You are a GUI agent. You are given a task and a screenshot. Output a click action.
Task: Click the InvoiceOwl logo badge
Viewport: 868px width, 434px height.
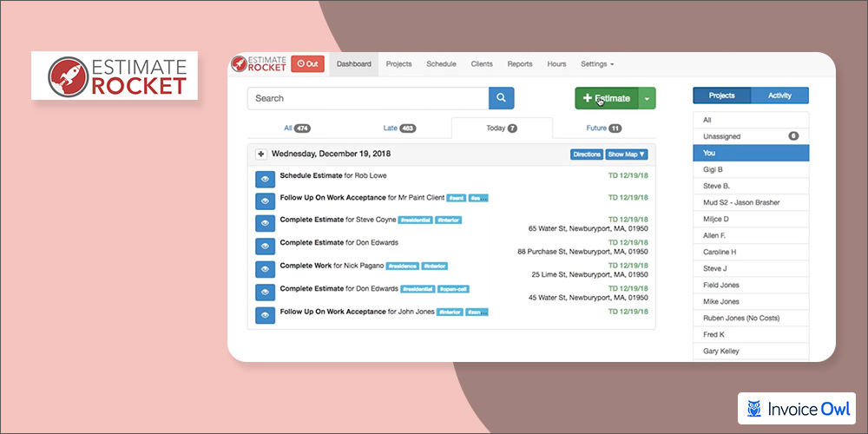[x=796, y=408]
